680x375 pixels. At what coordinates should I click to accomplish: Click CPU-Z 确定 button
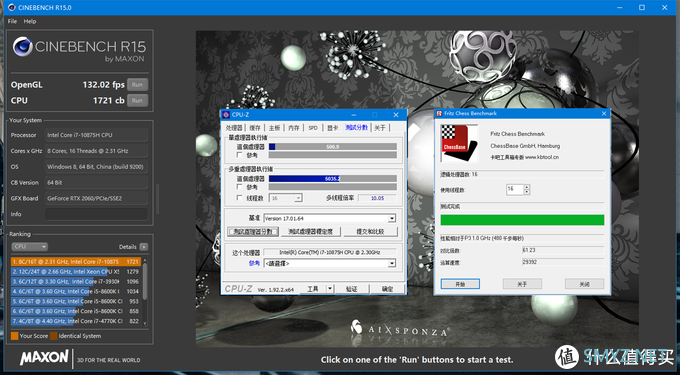pyautogui.click(x=387, y=289)
